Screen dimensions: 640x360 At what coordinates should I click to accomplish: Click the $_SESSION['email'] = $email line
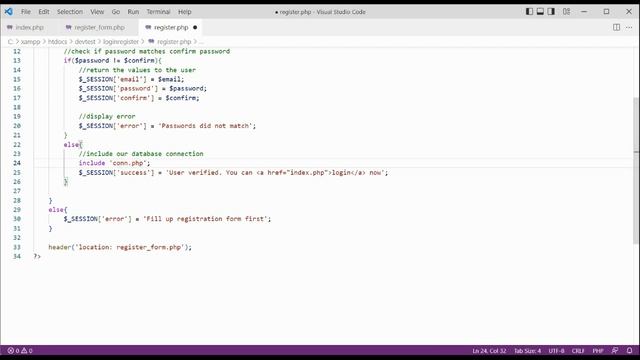(x=131, y=79)
